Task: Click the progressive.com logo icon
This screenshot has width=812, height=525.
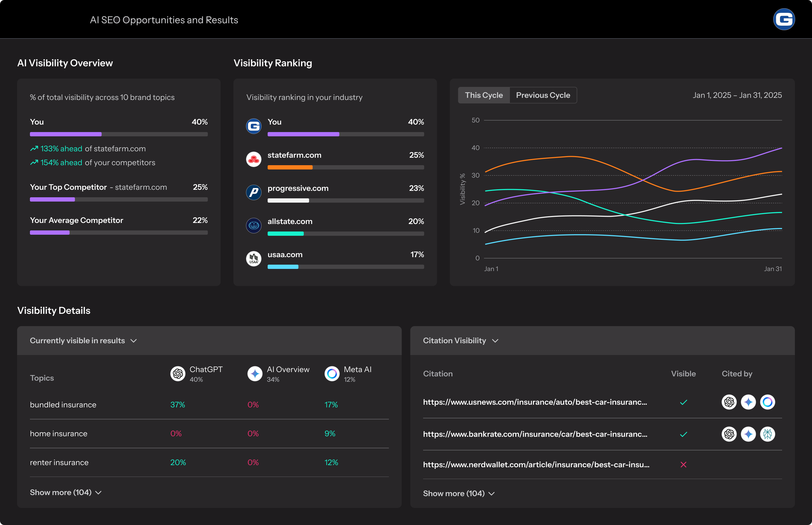Action: point(253,192)
